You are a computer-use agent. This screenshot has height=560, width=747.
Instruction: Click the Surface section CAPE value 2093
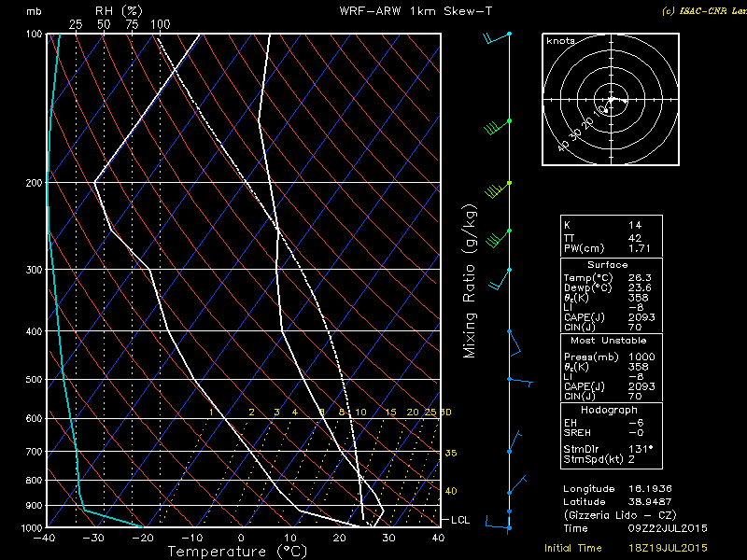(641, 317)
